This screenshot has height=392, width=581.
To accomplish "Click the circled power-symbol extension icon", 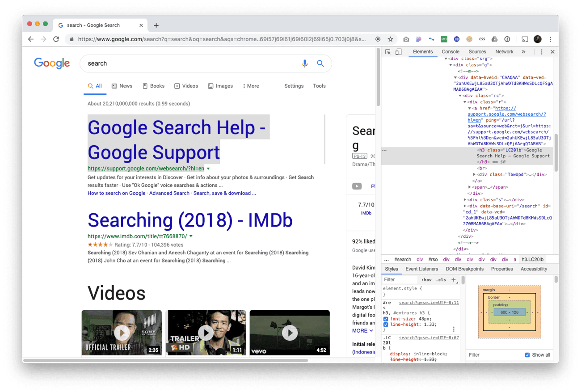I will (507, 39).
